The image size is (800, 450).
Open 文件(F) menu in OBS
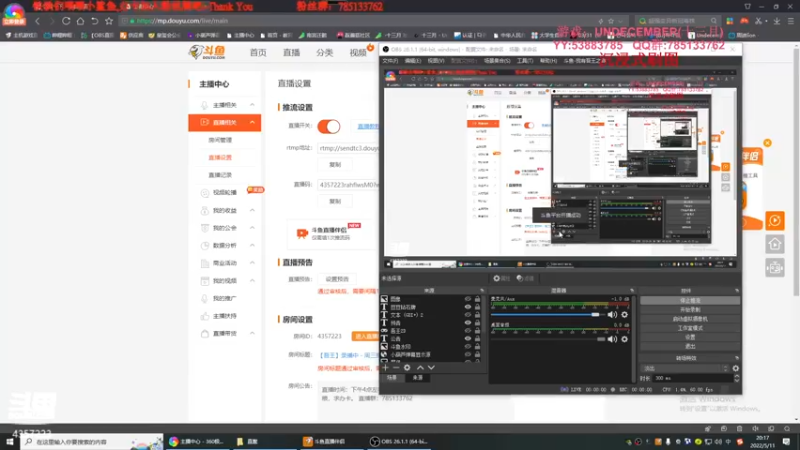pyautogui.click(x=390, y=61)
